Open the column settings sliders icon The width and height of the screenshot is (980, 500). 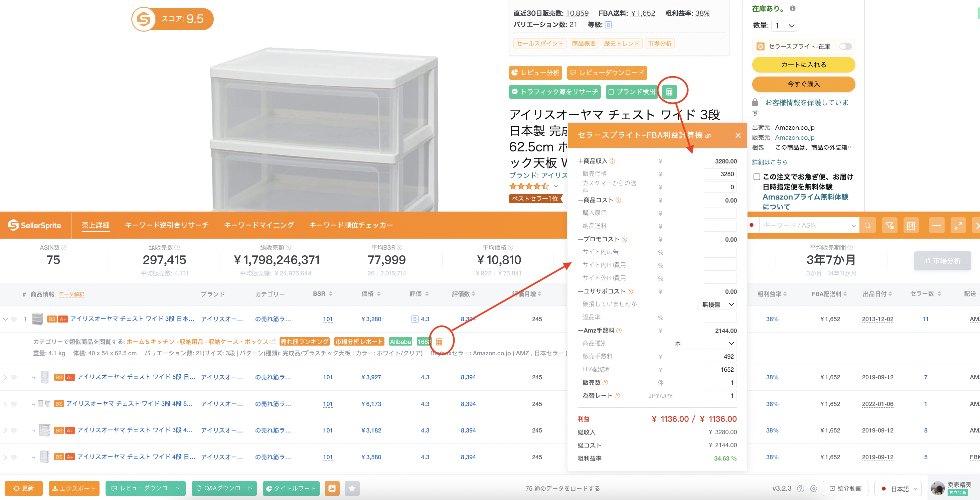(x=911, y=226)
